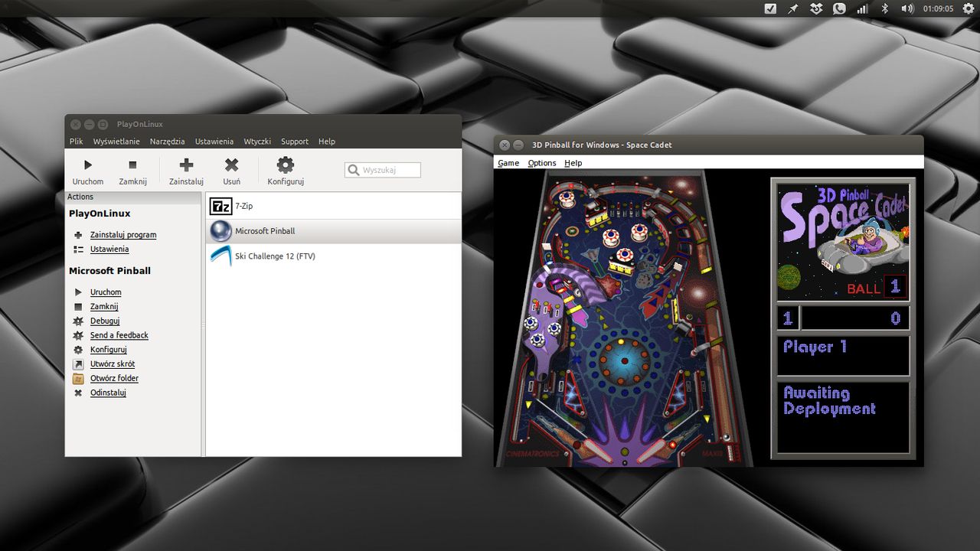The image size is (980, 551).
Task: Click the plus icon beside Zainstaluj program
Action: (78, 235)
